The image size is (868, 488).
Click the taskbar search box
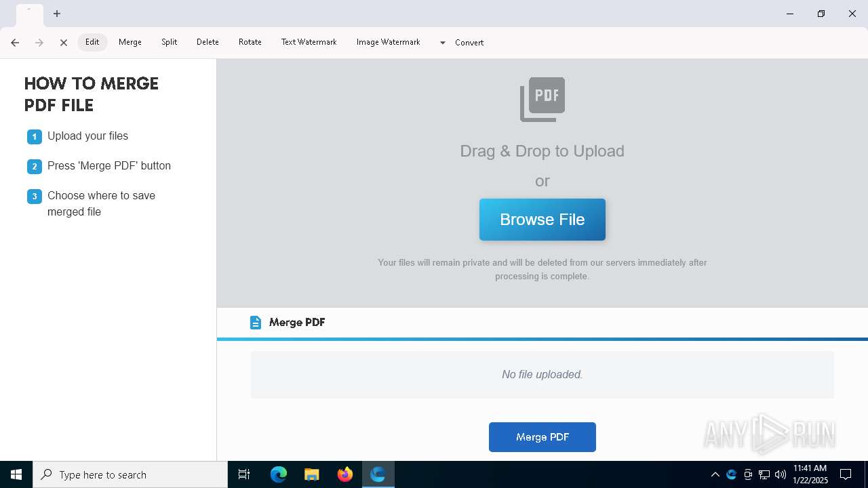(130, 474)
